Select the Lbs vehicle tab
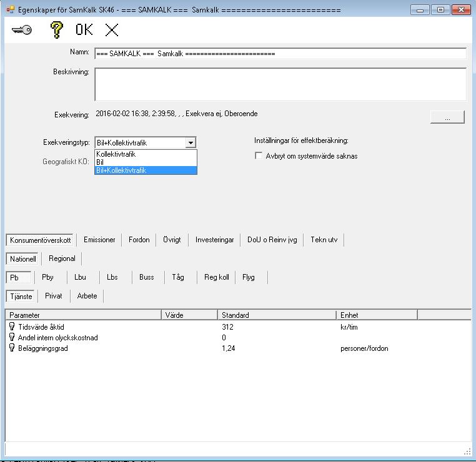The height and width of the screenshot is (462, 476). (x=112, y=277)
